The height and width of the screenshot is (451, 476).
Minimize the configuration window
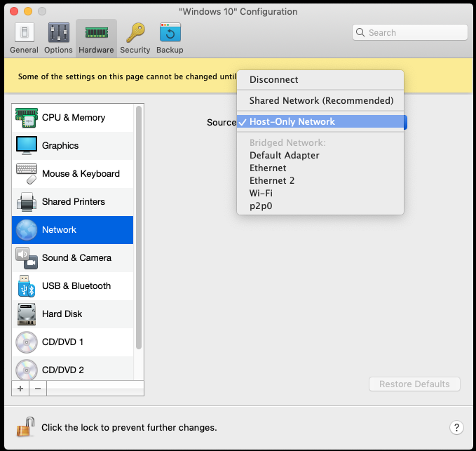coord(28,11)
